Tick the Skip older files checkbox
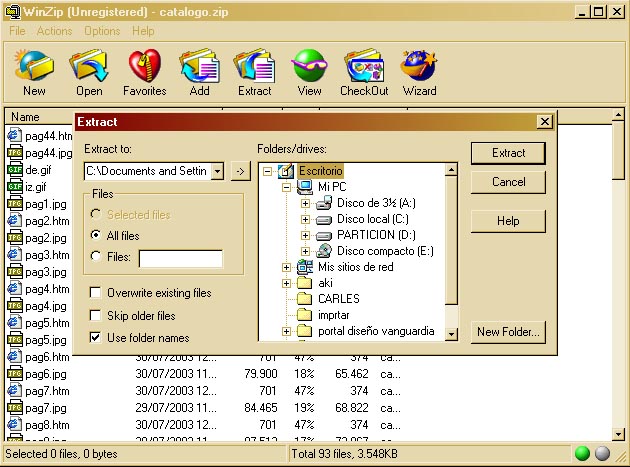The image size is (630, 467). pos(95,315)
